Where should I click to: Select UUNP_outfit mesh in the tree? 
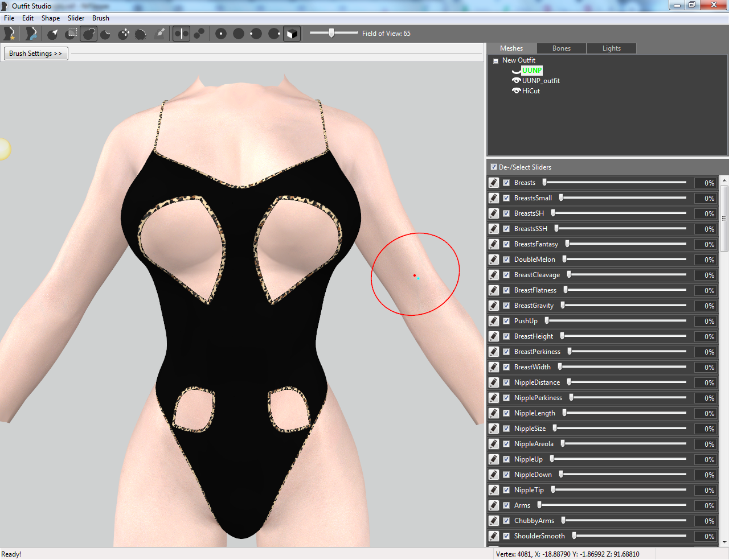tap(541, 81)
